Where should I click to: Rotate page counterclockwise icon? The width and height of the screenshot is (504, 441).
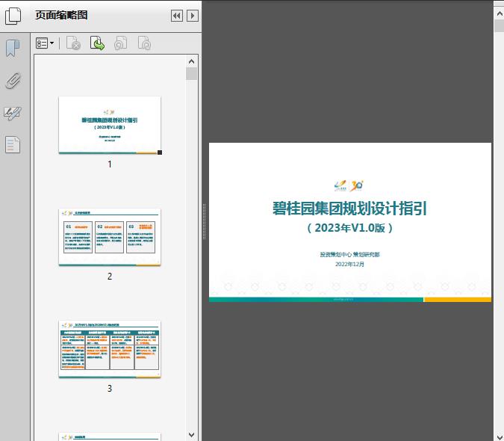point(120,43)
